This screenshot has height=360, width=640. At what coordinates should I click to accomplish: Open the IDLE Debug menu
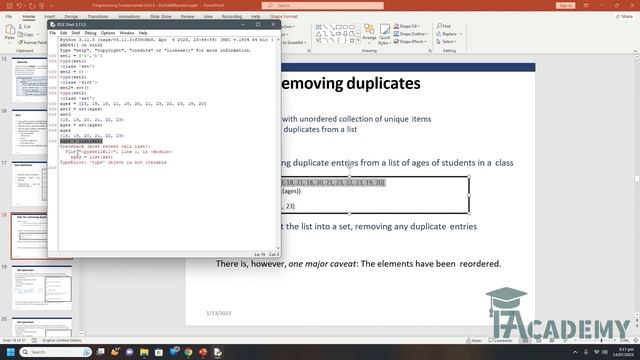pos(90,33)
